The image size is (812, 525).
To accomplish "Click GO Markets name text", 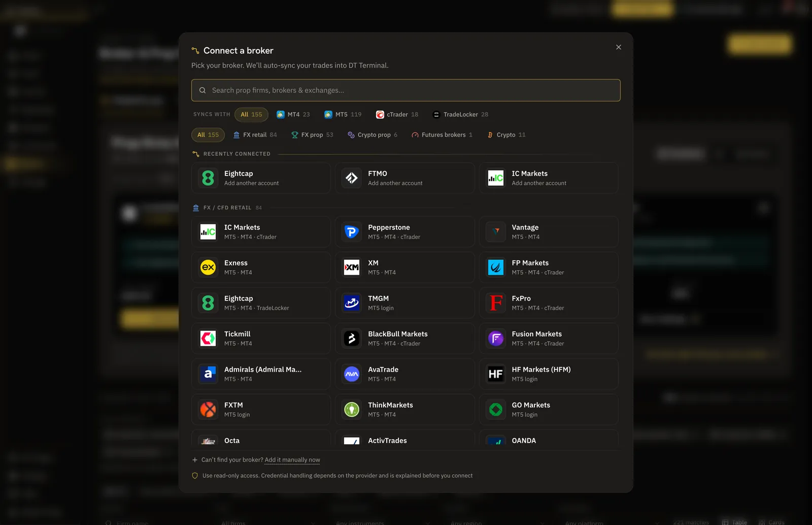I will [x=531, y=405].
